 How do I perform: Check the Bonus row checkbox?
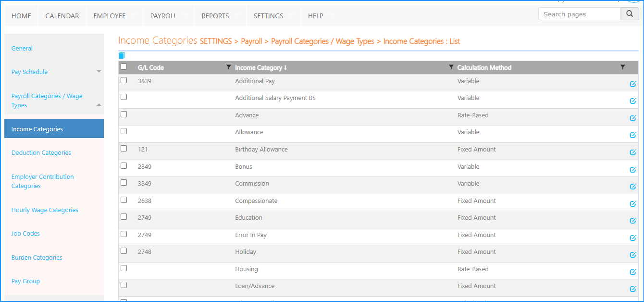[x=124, y=166]
